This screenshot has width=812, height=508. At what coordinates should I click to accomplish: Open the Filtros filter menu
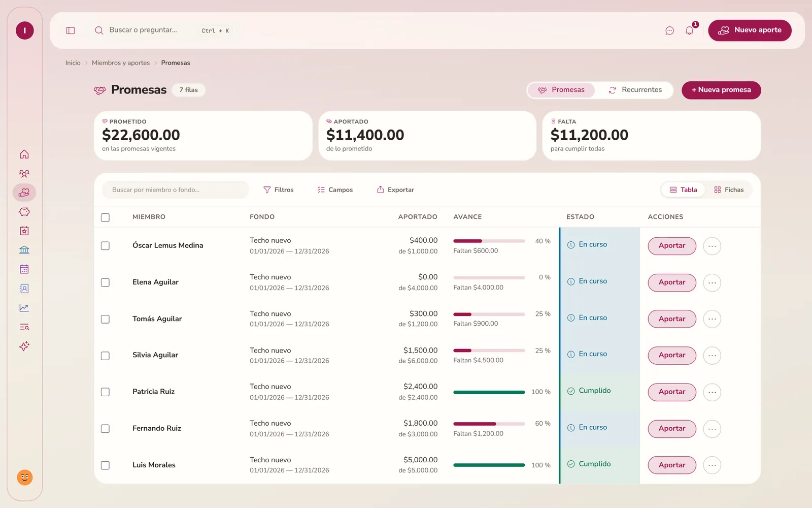[278, 190]
